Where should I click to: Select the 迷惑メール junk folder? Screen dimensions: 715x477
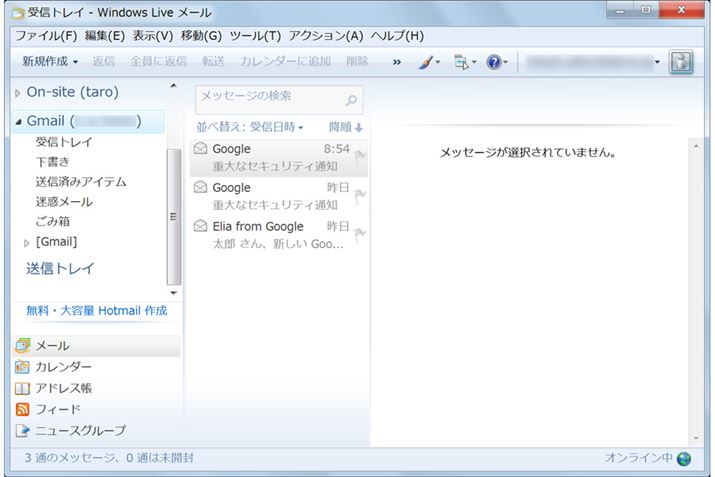coord(64,202)
